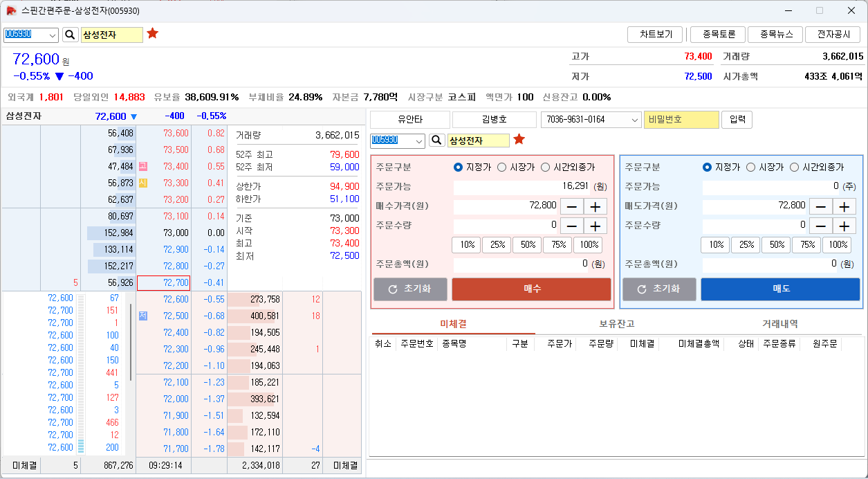Click the search magnifier beside top stock code
This screenshot has width=868, height=479.
[x=71, y=35]
